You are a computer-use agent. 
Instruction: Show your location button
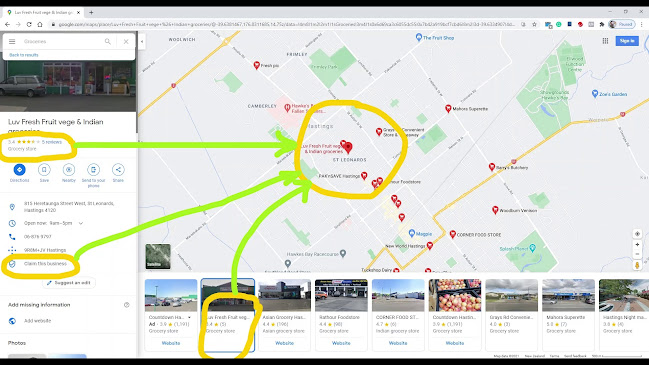point(637,234)
